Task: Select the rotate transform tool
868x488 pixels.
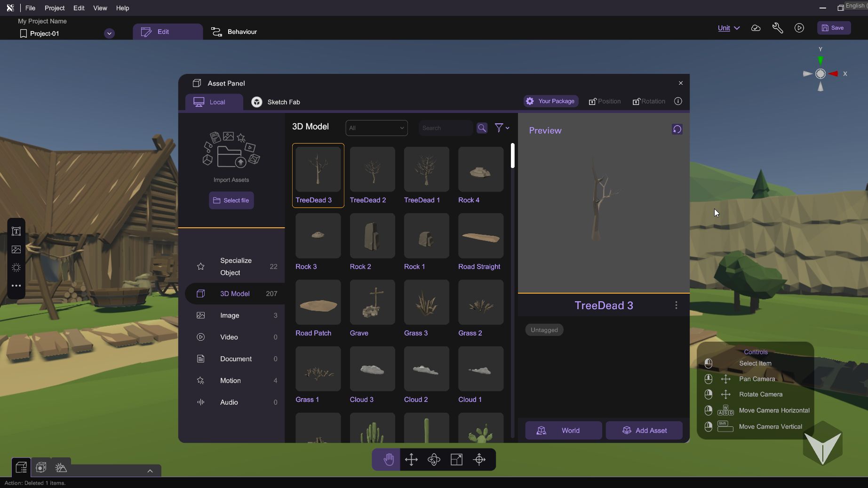Action: [434, 459]
